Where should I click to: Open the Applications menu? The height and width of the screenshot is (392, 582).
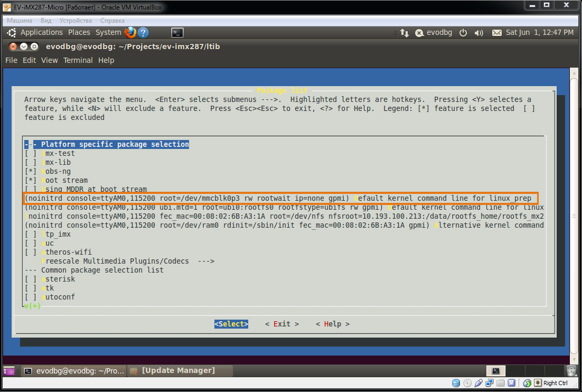click(41, 32)
